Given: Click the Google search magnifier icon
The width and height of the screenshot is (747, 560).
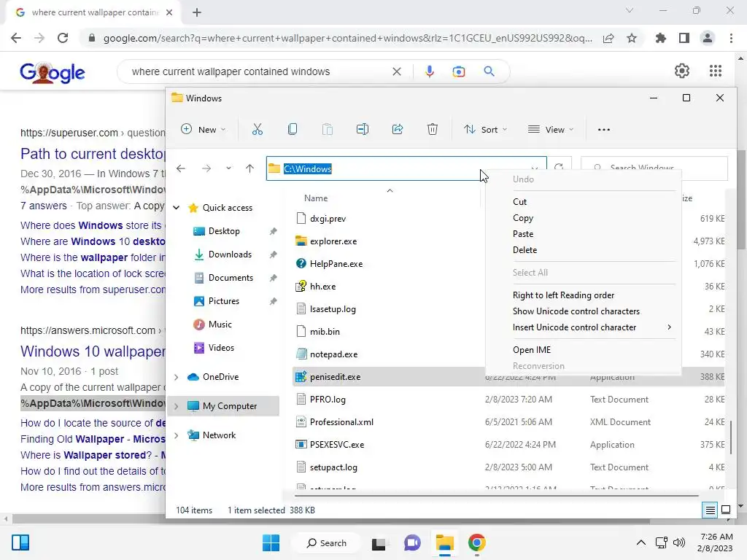Looking at the screenshot, I should point(489,71).
